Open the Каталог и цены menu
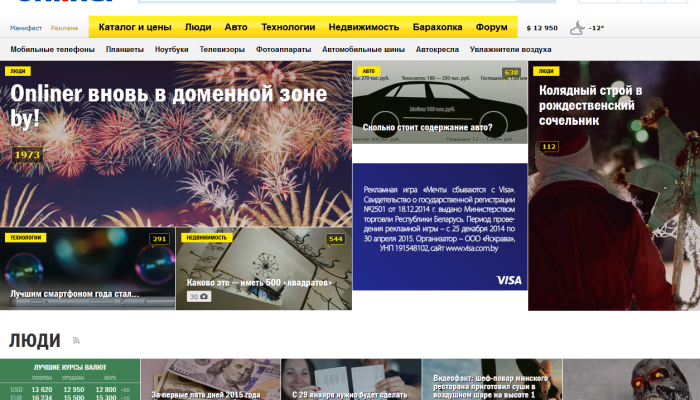700x400 pixels. 135,27
